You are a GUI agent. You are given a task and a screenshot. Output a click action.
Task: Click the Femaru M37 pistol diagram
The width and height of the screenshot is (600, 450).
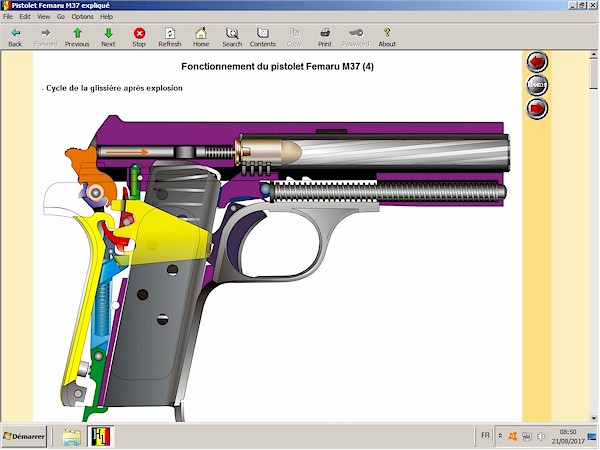pos(277,268)
